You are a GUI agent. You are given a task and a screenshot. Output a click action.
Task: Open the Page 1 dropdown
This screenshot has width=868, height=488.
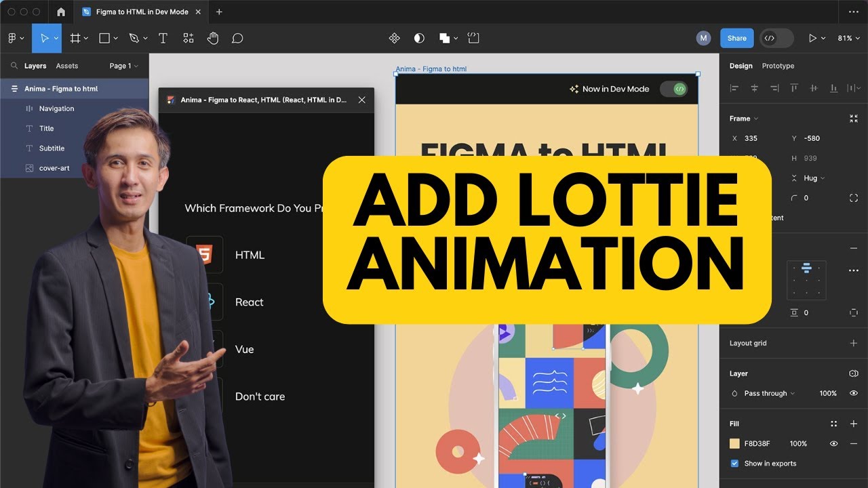pos(123,66)
